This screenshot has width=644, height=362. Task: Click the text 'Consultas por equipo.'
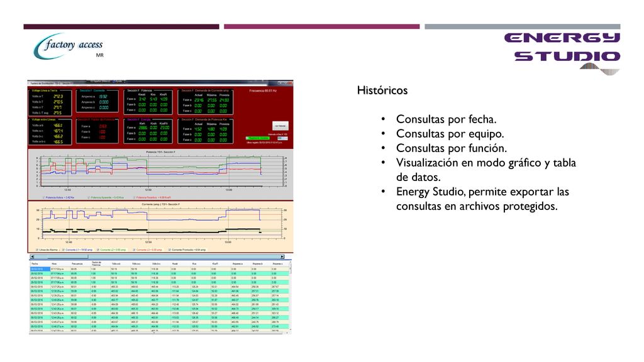450,134
